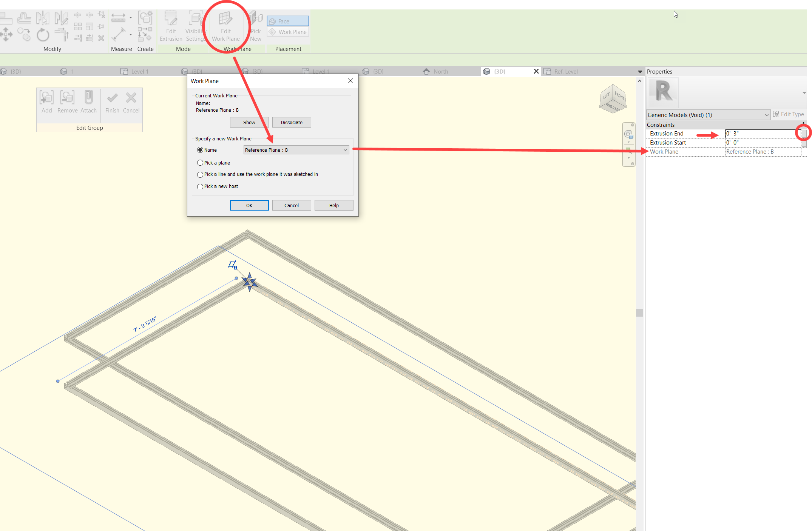Click the Edit Work Plane tool
The width and height of the screenshot is (812, 531).
point(225,26)
